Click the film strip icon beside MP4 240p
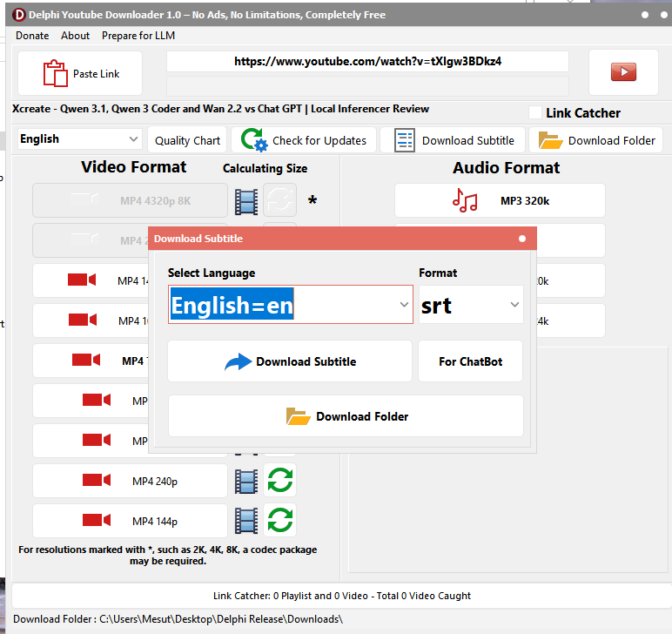The image size is (672, 634). [x=246, y=481]
